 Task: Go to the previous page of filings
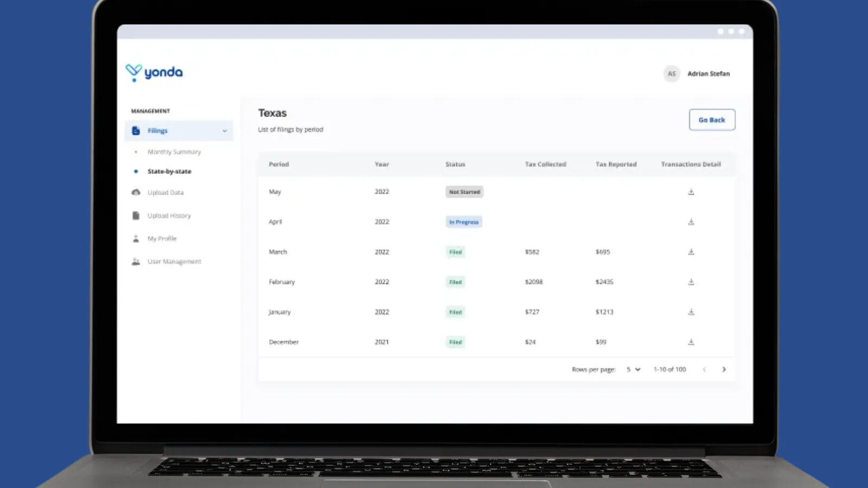[x=704, y=369]
